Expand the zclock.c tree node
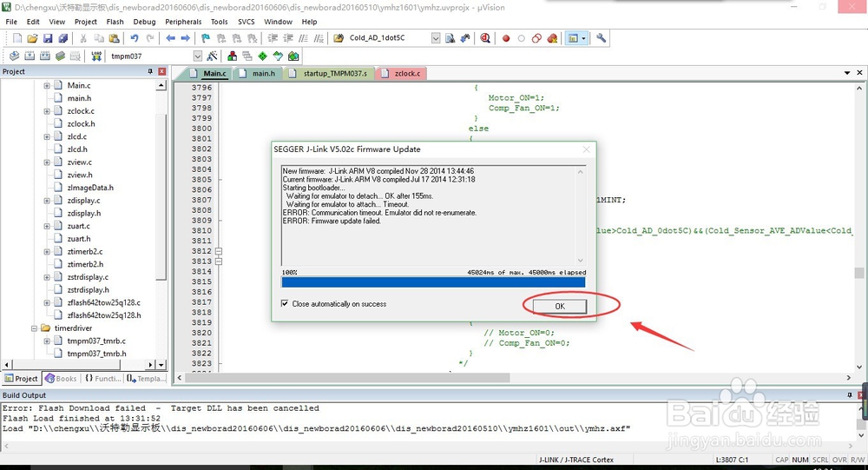 click(47, 111)
